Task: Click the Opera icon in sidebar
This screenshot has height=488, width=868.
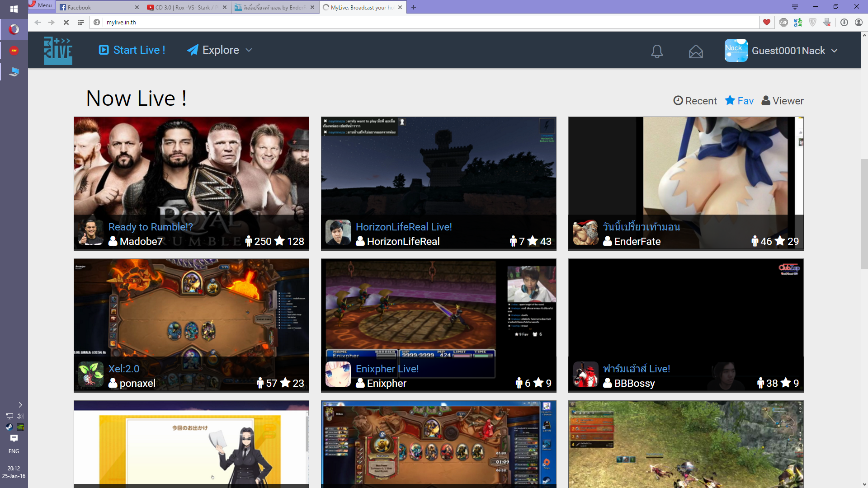Action: [14, 29]
